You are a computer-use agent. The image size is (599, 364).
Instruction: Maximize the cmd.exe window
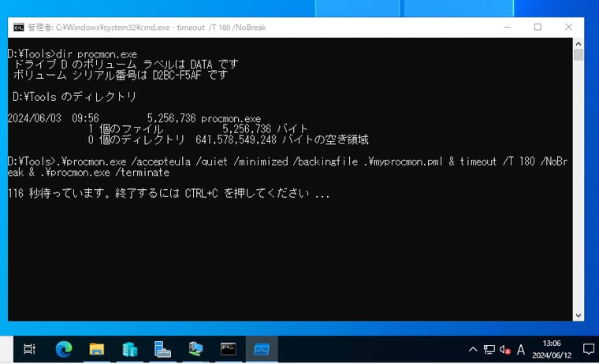point(538,27)
